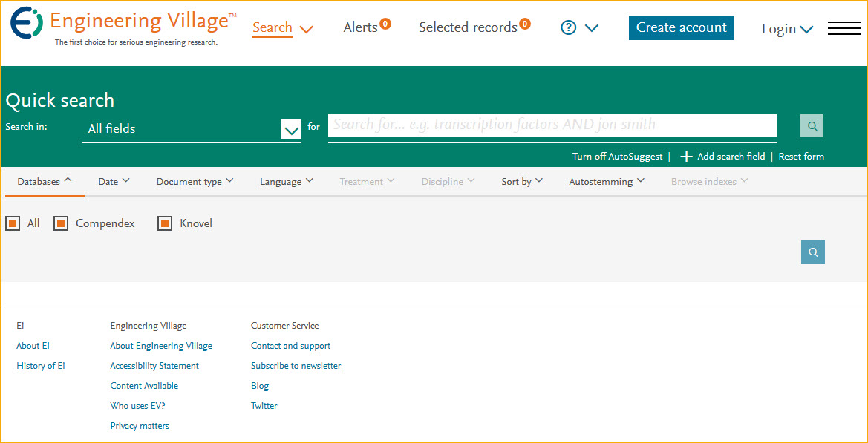Image resolution: width=868 pixels, height=443 pixels.
Task: Open the hamburger menu icon
Action: (x=844, y=28)
